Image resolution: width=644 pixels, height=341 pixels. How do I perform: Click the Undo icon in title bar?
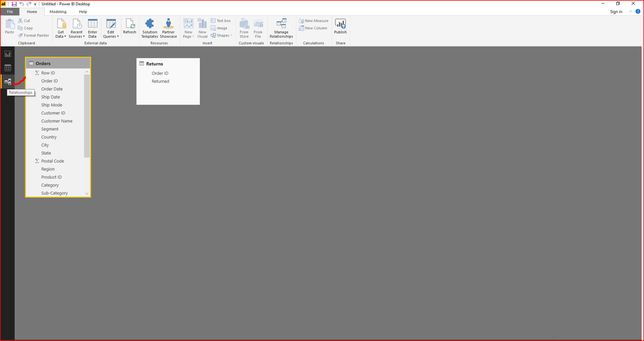pyautogui.click(x=22, y=4)
